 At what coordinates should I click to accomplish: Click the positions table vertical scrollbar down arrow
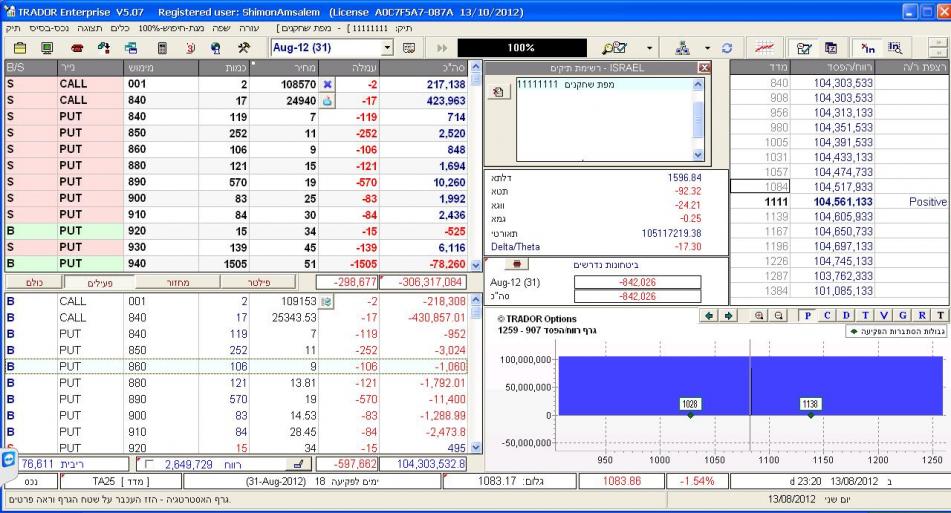[476, 264]
